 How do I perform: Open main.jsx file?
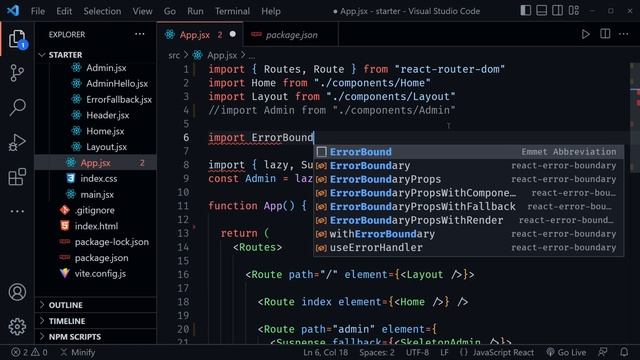coord(97,195)
